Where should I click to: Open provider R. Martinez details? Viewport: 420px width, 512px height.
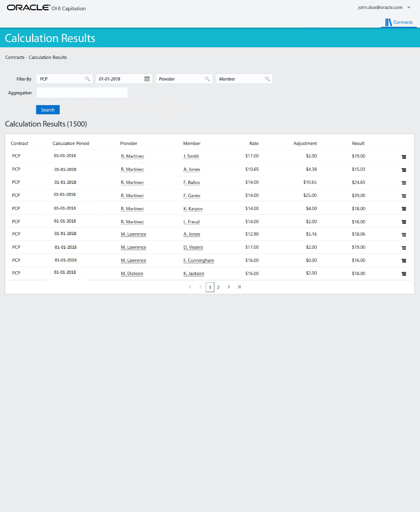132,156
